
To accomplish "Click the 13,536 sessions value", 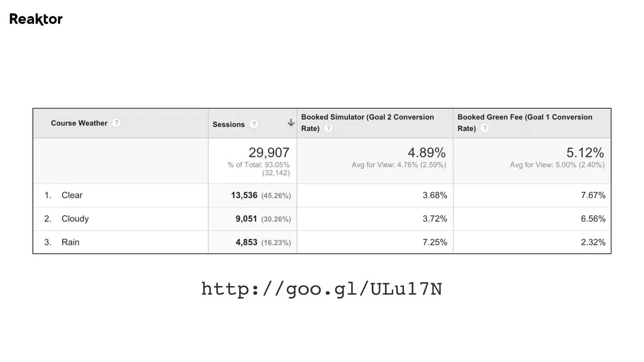I will [244, 195].
